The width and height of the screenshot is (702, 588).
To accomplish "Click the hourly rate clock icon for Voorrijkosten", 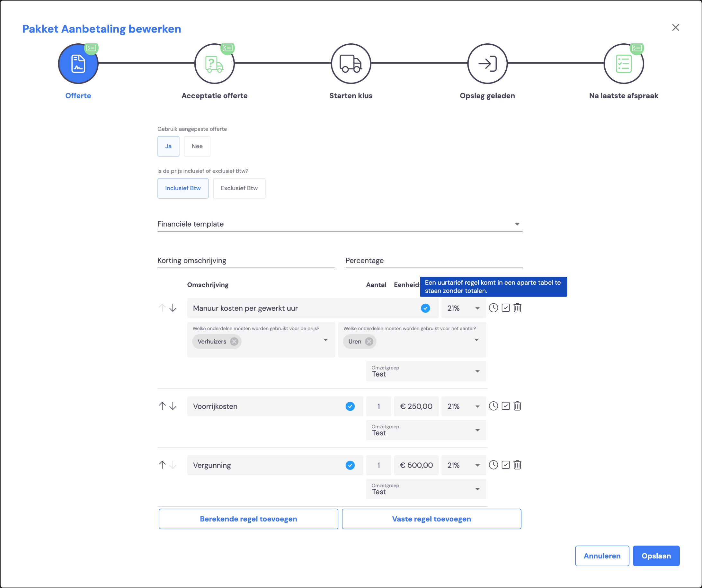I will [x=493, y=406].
